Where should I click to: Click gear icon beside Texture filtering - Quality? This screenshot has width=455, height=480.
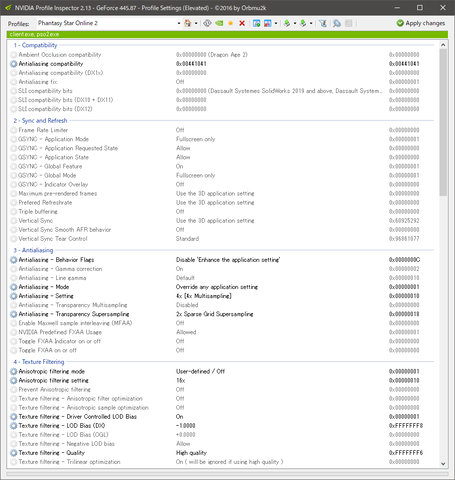[x=13, y=453]
